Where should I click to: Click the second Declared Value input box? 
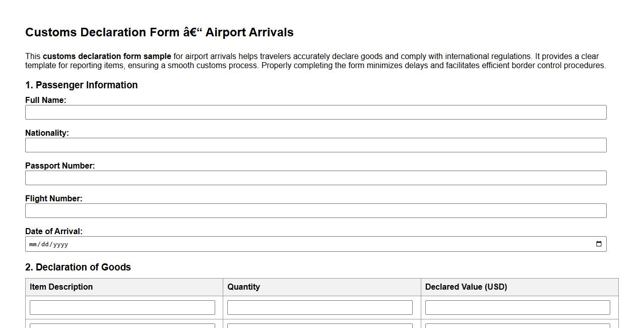[517, 326]
